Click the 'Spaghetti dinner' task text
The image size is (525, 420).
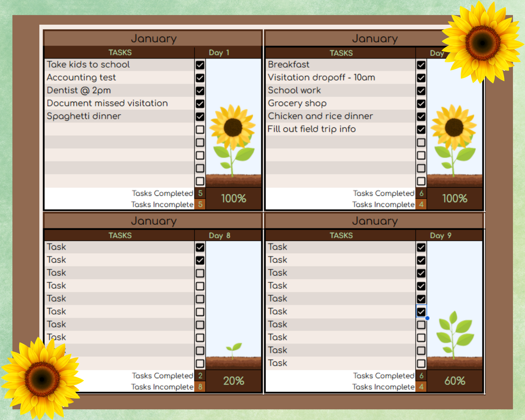[84, 116]
